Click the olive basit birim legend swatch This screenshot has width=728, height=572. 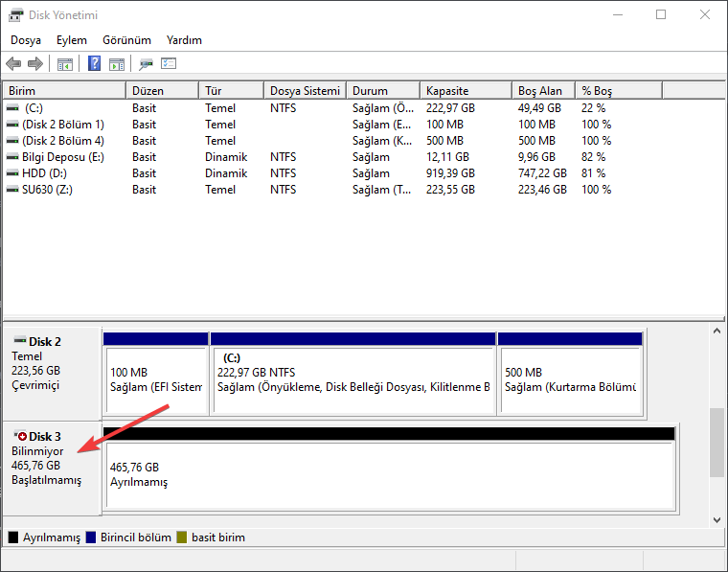point(182,538)
